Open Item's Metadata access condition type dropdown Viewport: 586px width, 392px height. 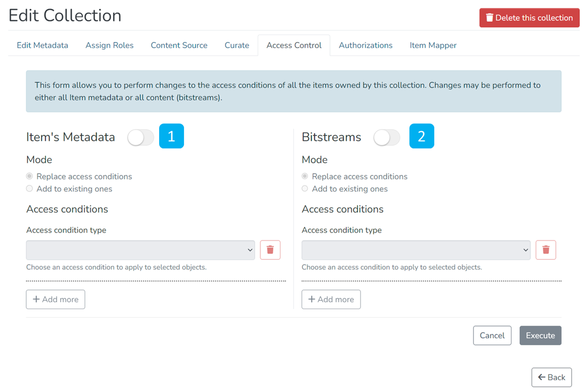(x=140, y=250)
